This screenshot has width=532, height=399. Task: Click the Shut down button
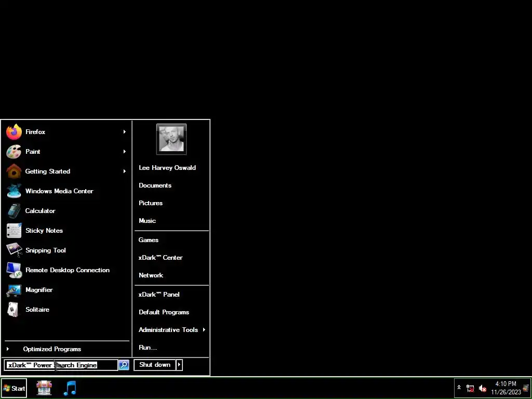pos(155,365)
